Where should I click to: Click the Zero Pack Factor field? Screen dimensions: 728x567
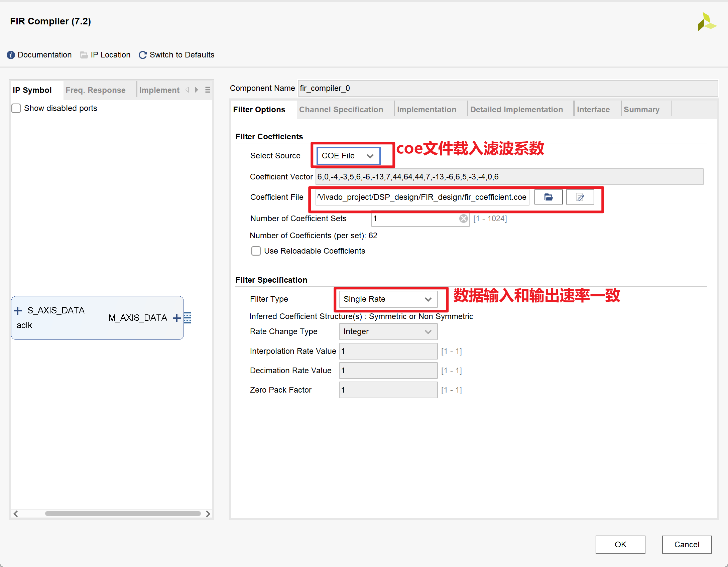coord(388,390)
